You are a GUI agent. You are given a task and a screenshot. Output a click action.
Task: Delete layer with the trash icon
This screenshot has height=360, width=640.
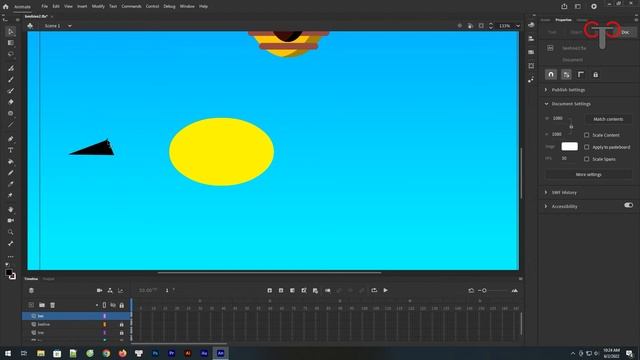coord(53,305)
